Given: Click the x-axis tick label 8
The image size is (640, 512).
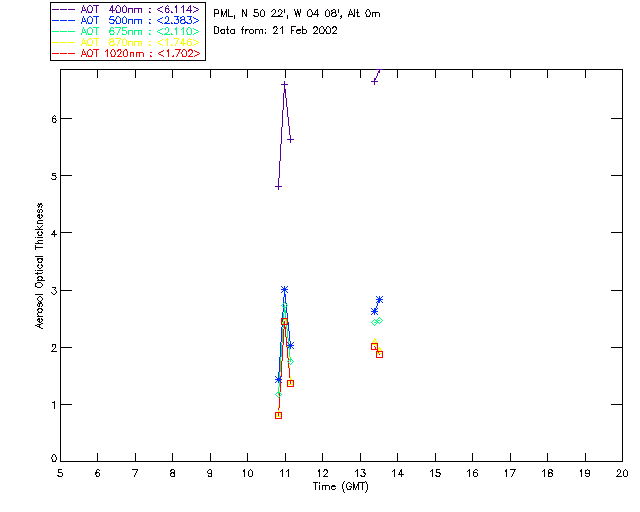Looking at the screenshot, I should [172, 474].
